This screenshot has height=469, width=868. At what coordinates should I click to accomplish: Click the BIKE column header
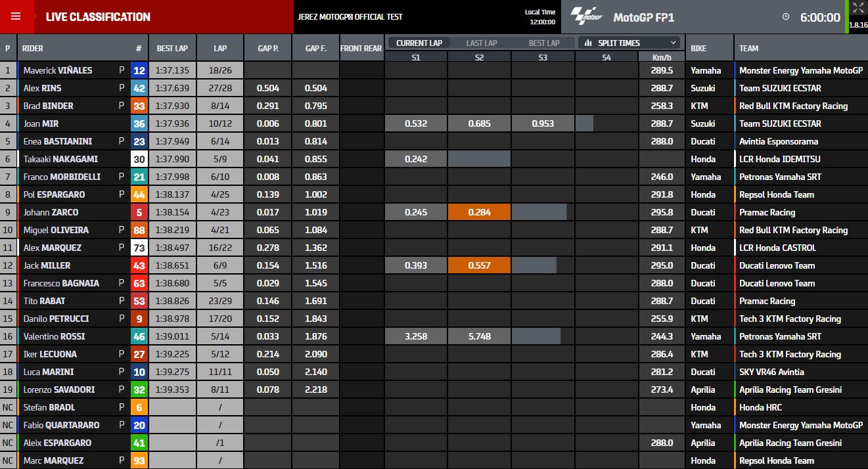698,48
